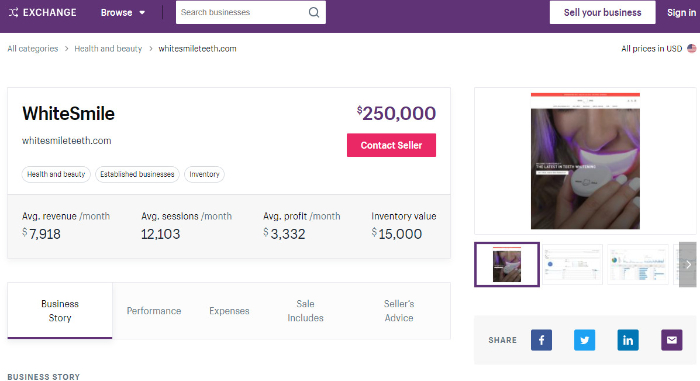Click the $250,000 asking price
This screenshot has width=700, height=381.
coord(396,113)
